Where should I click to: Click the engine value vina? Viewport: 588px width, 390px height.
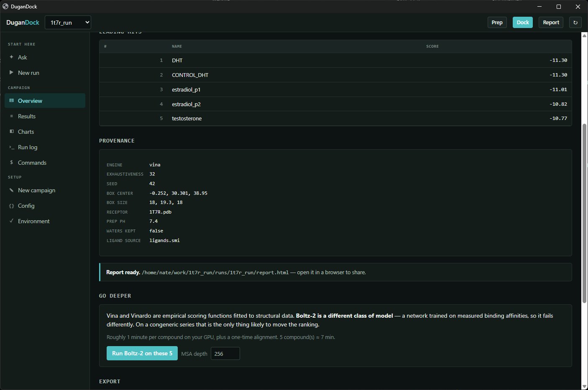(x=155, y=165)
